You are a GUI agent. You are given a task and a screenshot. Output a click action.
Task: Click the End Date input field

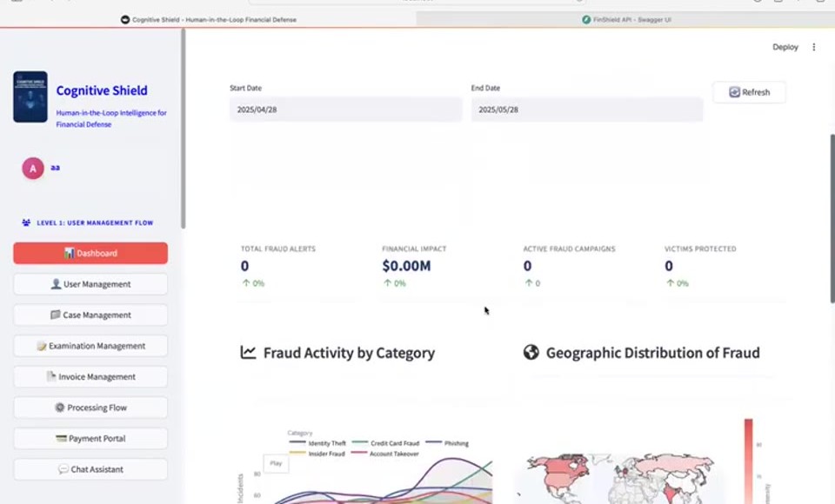[x=587, y=109]
